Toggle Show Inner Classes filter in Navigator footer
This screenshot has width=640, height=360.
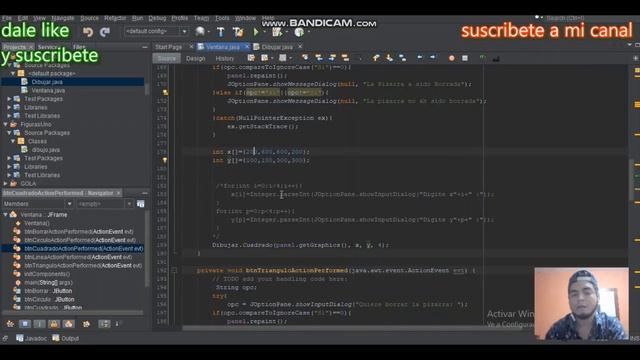(69, 324)
